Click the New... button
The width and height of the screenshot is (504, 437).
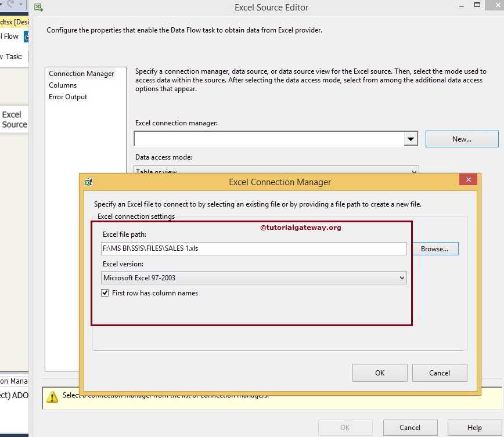[462, 139]
